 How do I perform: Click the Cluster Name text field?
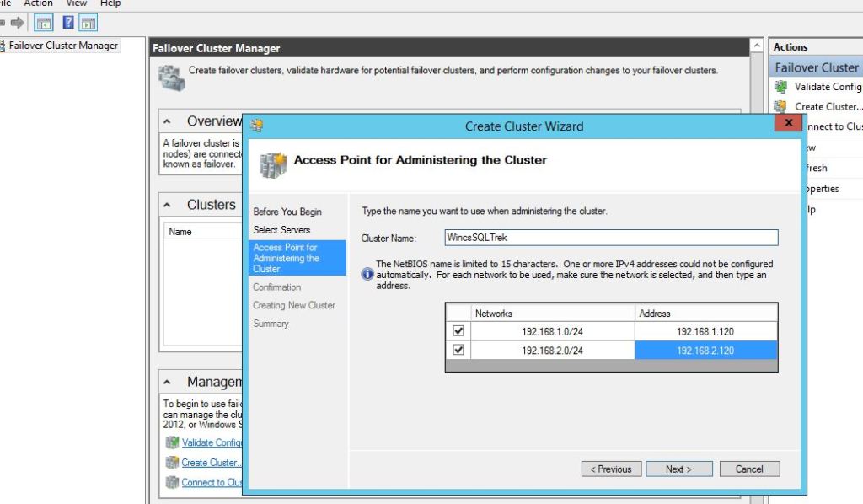click(611, 238)
